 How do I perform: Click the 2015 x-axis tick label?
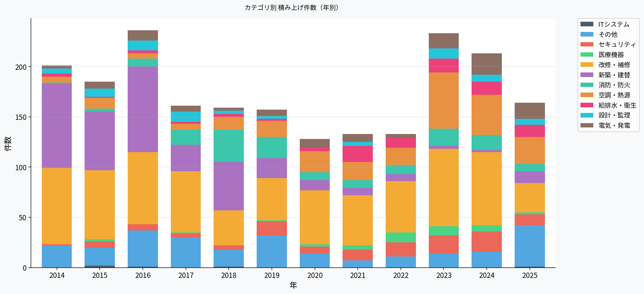pos(100,275)
